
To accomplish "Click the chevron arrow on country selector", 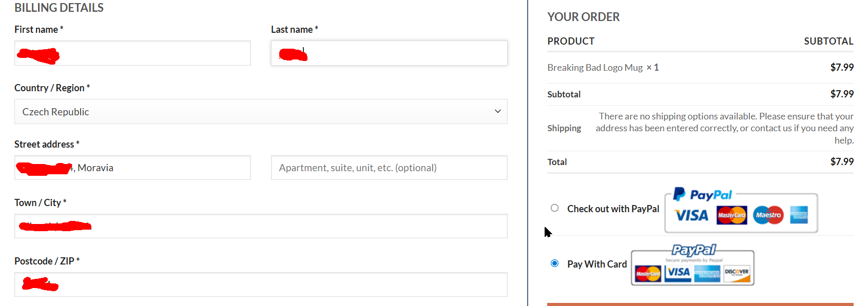I will (497, 112).
